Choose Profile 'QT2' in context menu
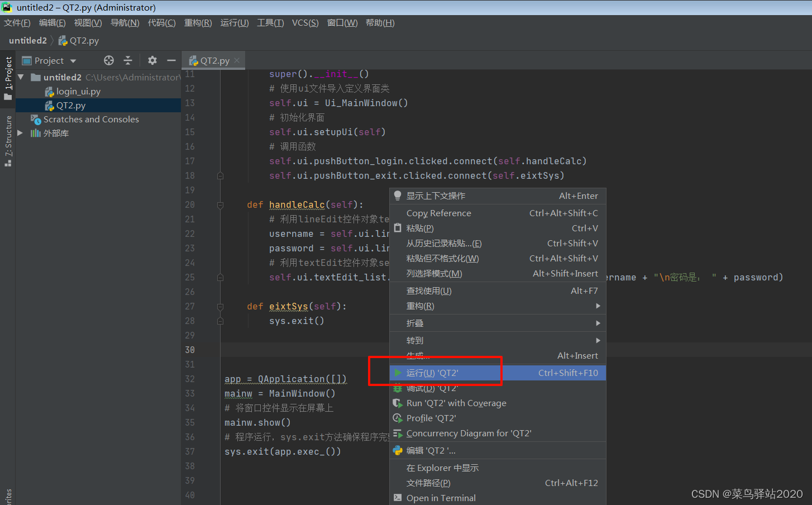Screen dimensions: 812x505 498,418
